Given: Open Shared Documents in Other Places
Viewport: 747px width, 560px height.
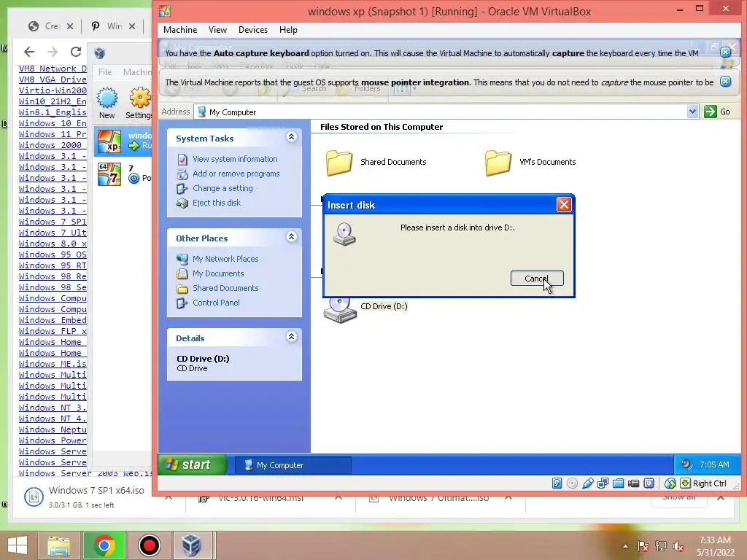Looking at the screenshot, I should [226, 288].
